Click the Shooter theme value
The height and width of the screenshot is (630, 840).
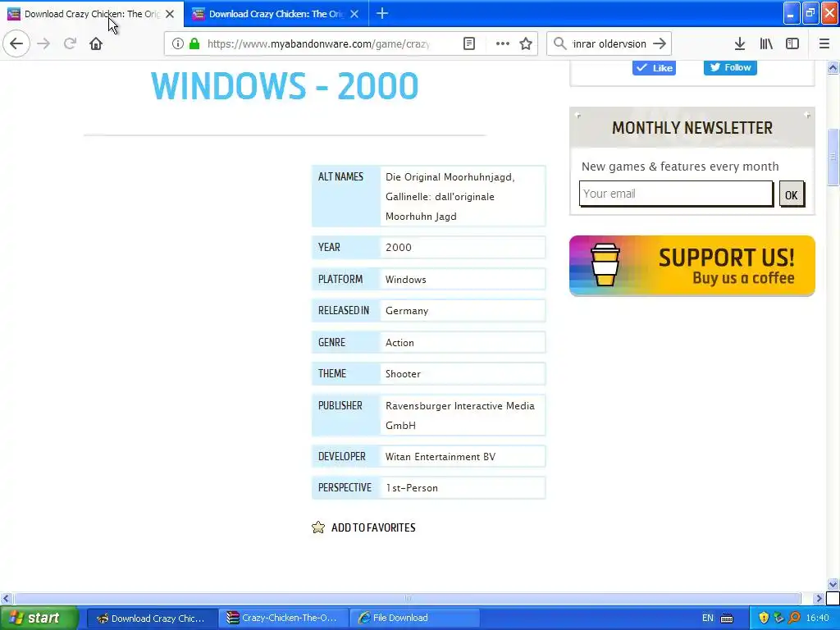(x=403, y=374)
